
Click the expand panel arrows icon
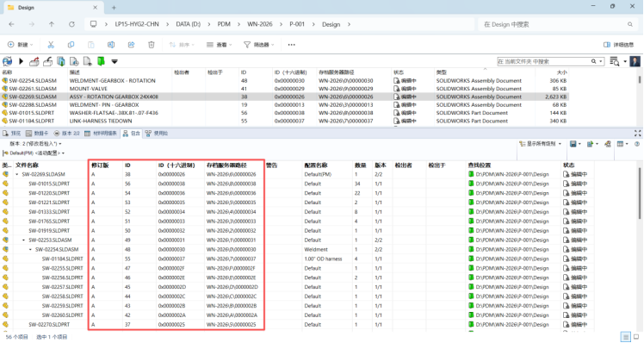coord(637,134)
